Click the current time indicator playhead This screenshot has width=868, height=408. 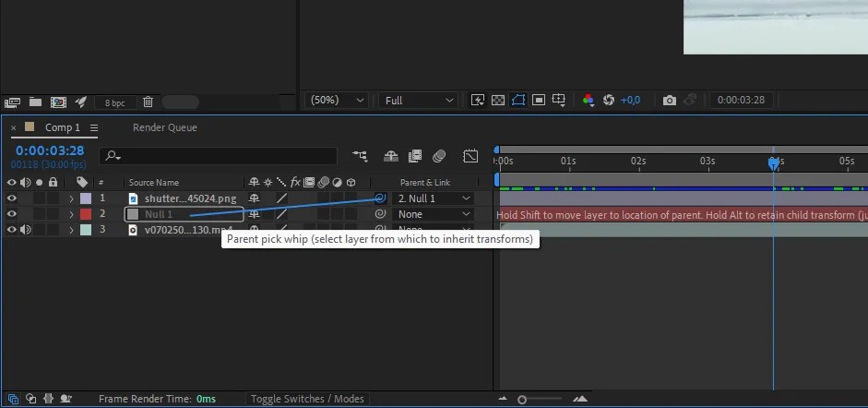coord(773,163)
